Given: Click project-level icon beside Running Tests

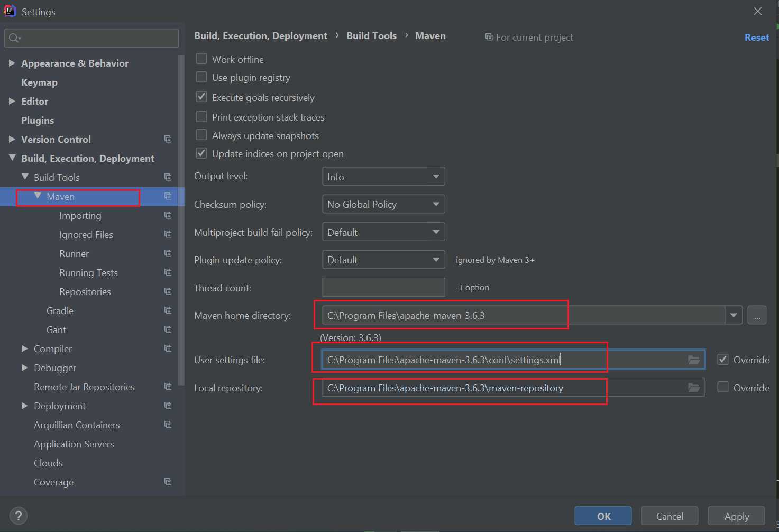Looking at the screenshot, I should (x=168, y=272).
